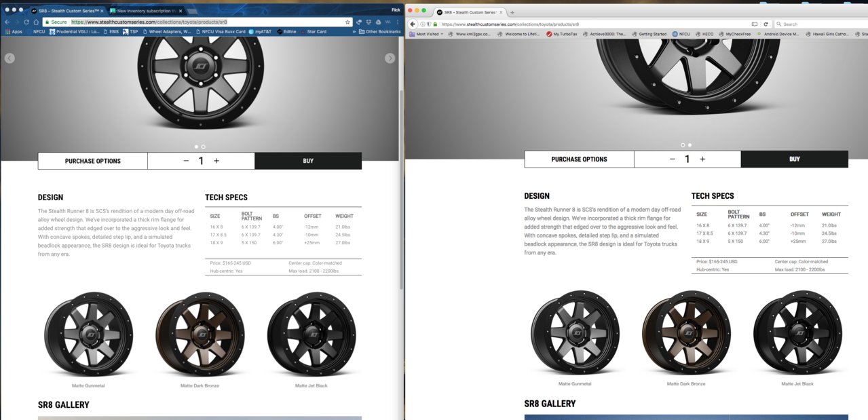Open the Edline bookmark in Chrome
This screenshot has height=420, width=868.
286,31
